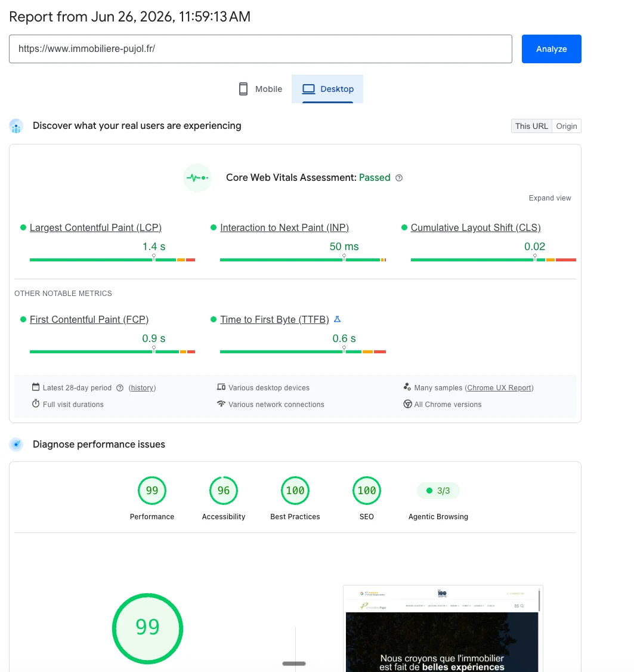Click the LCP distribution bar
Screen dimensions: 634x672
pyautogui.click(x=112, y=260)
